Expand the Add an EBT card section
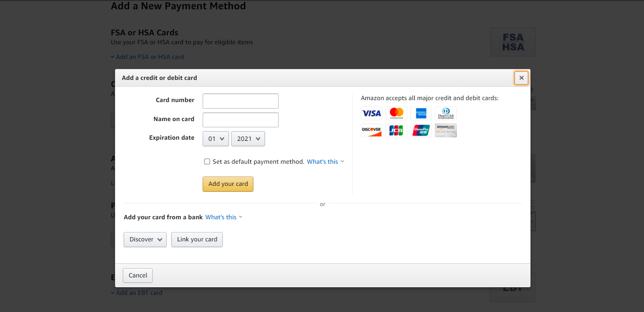This screenshot has height=312, width=644. [139, 293]
